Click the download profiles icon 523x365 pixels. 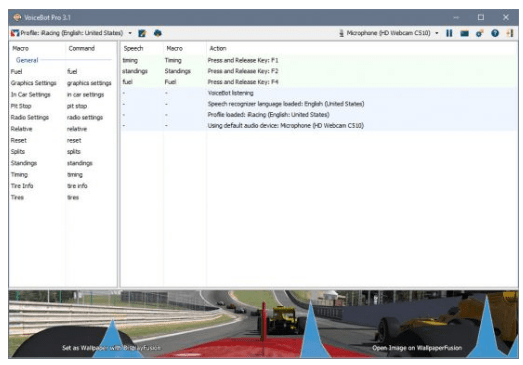pos(157,33)
